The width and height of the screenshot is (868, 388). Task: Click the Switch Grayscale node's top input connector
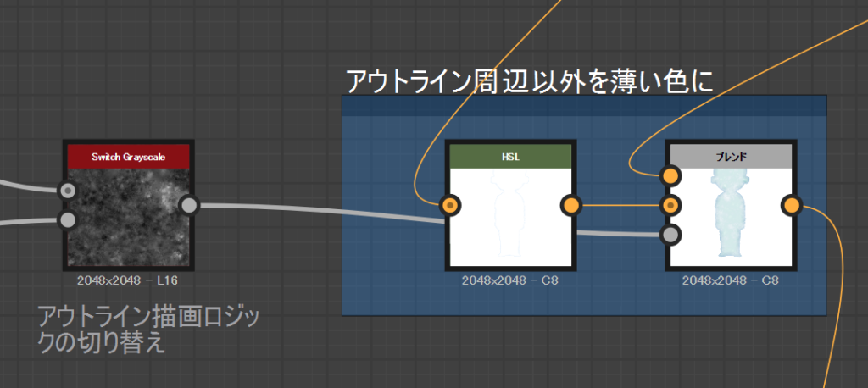click(68, 191)
